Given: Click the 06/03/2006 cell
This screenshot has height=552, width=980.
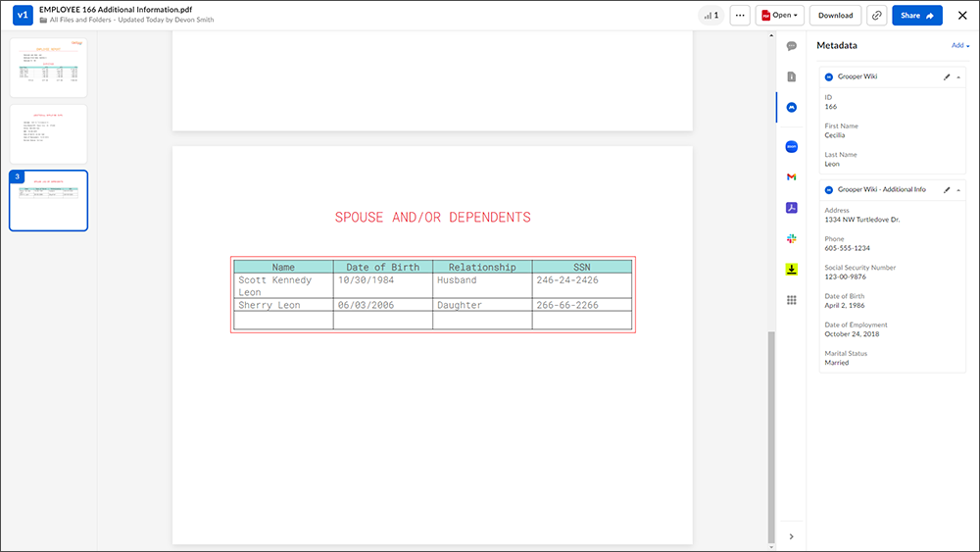Looking at the screenshot, I should [x=382, y=305].
